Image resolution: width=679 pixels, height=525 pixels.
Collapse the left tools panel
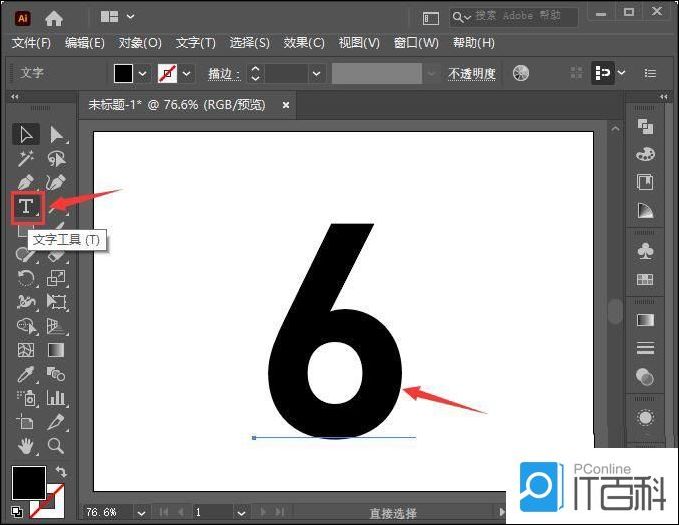pos(15,97)
